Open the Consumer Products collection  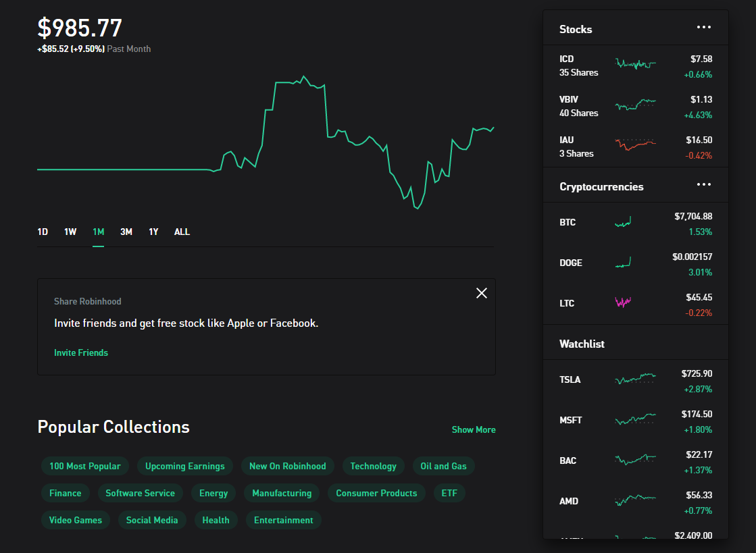point(376,493)
